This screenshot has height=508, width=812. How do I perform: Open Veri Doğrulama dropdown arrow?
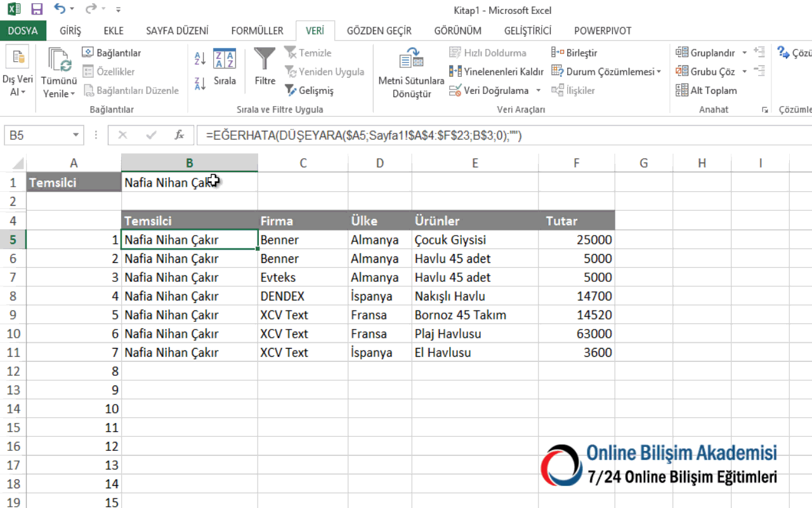coord(538,91)
